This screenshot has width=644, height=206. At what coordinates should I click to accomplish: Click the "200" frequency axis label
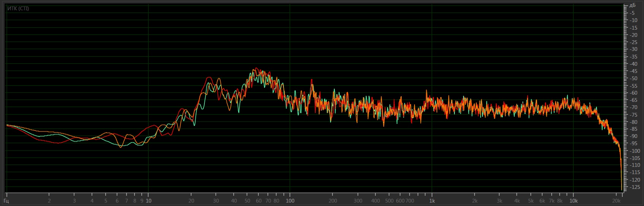tap(333, 201)
